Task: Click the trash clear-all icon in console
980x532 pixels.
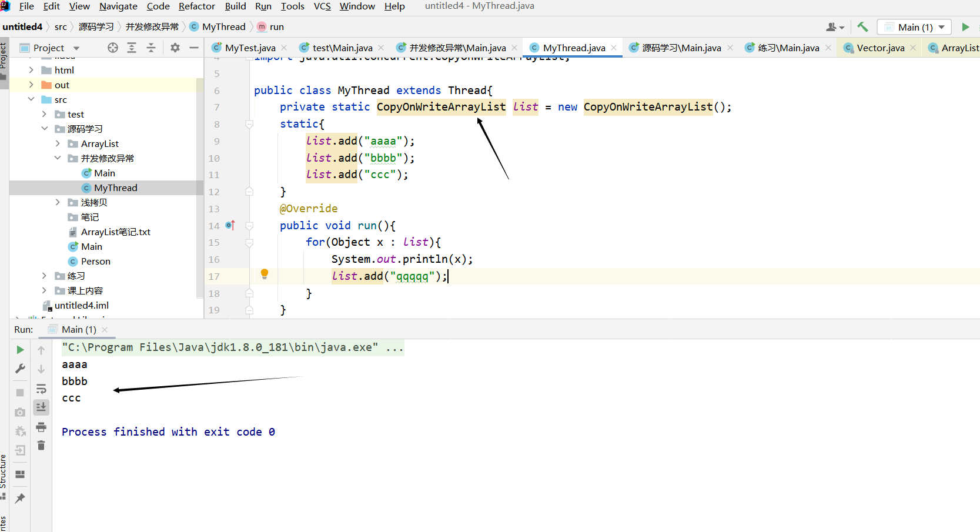Action: pyautogui.click(x=41, y=446)
